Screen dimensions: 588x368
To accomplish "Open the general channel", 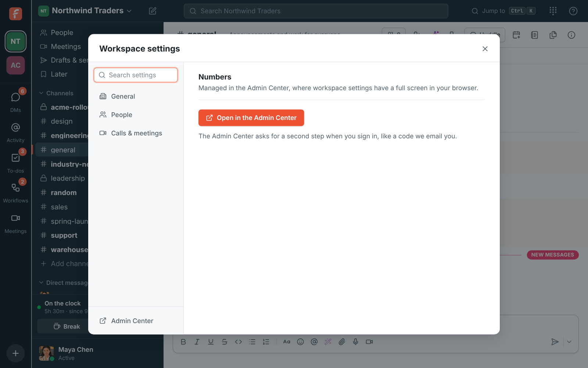I will coord(62,150).
